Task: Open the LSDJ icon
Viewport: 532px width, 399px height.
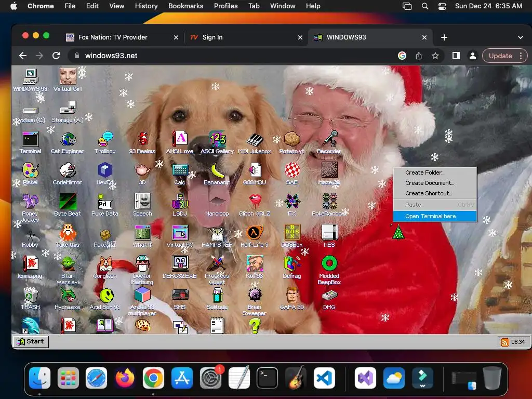Action: point(179,205)
